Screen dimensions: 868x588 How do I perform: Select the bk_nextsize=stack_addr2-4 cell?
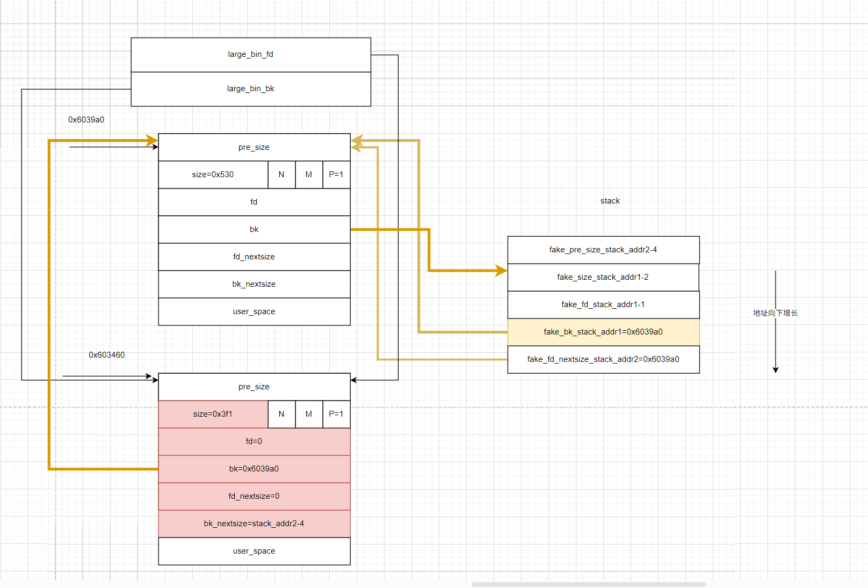point(254,524)
